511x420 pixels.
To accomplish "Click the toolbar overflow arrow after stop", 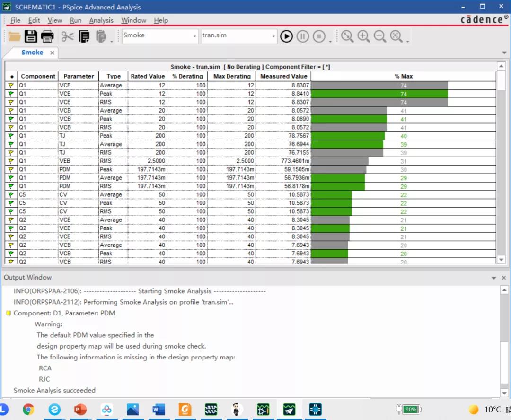I will [330, 41].
